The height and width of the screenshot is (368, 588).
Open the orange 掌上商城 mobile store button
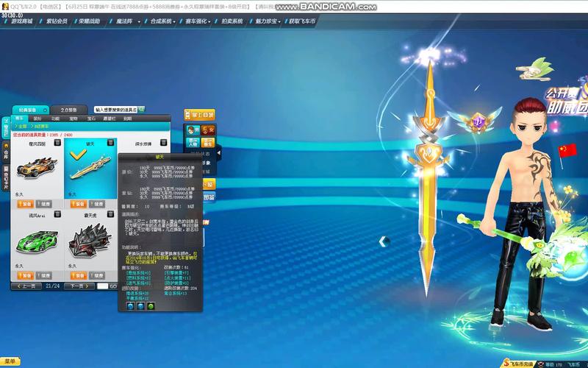point(199,115)
